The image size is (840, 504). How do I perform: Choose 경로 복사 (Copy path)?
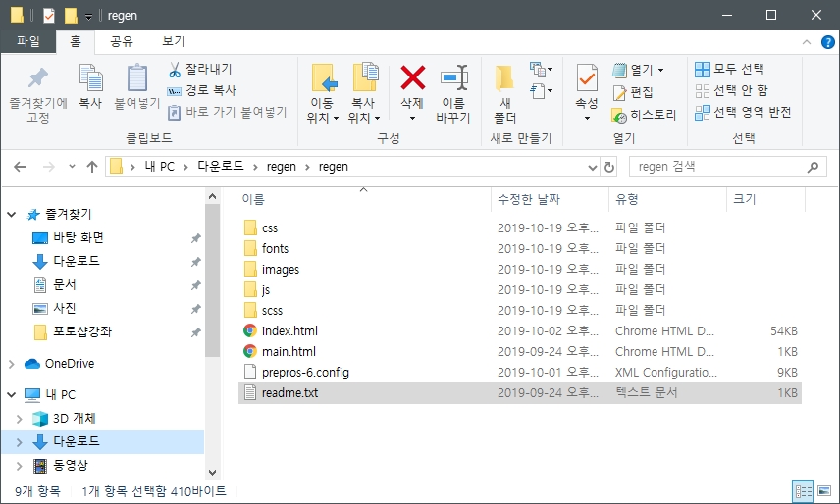point(202,90)
